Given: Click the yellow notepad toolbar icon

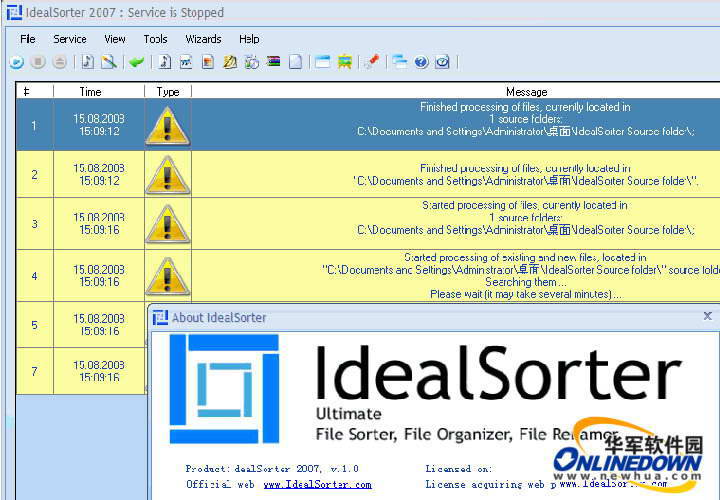Looking at the screenshot, I should (230, 62).
